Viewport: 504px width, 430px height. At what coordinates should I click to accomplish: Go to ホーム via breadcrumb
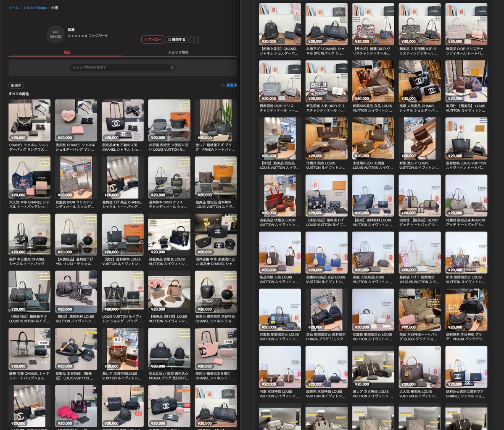click(x=13, y=8)
